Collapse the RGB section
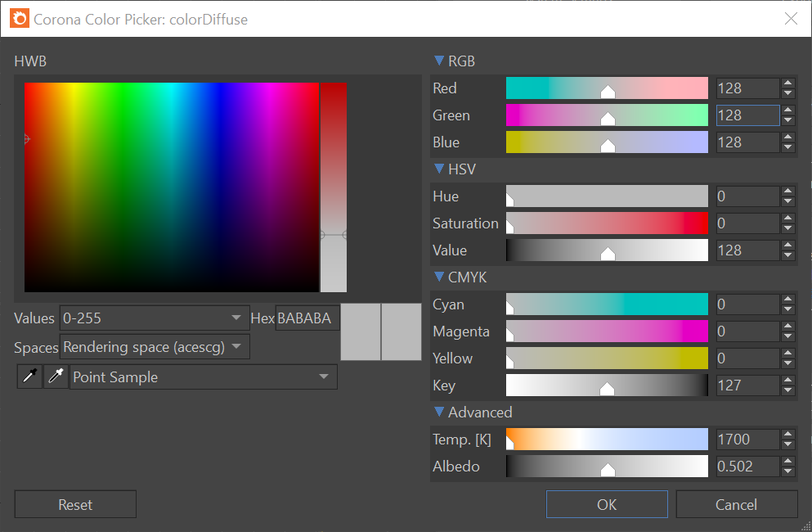 (x=439, y=61)
